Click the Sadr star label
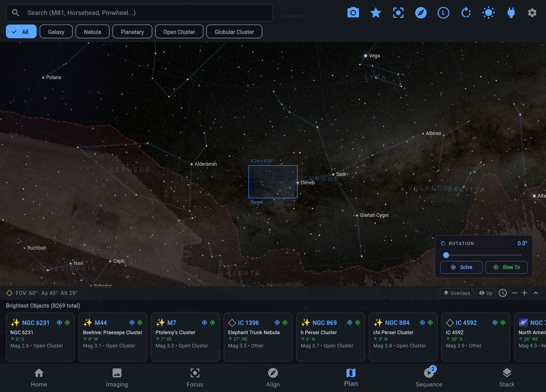 tap(341, 174)
